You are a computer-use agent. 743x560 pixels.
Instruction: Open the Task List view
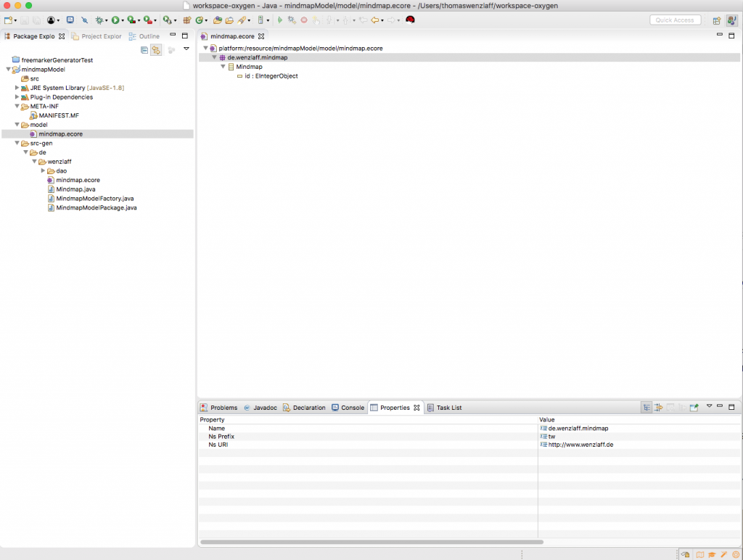[x=448, y=407]
